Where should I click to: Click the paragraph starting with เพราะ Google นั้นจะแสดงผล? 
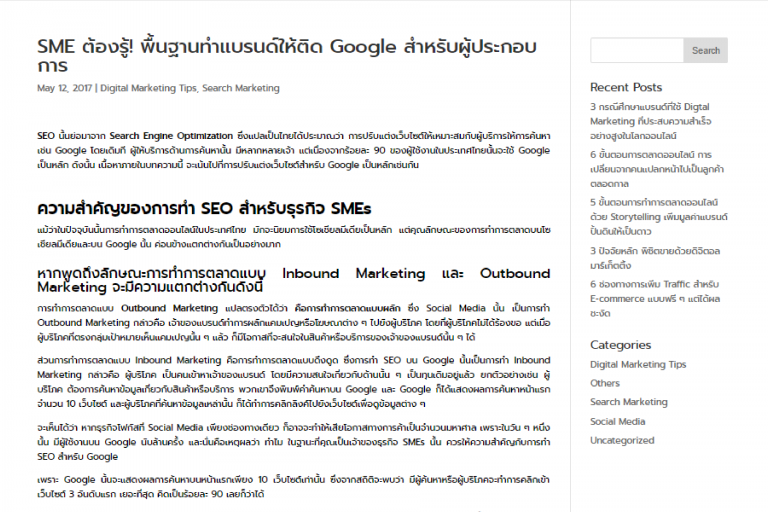pos(293,487)
